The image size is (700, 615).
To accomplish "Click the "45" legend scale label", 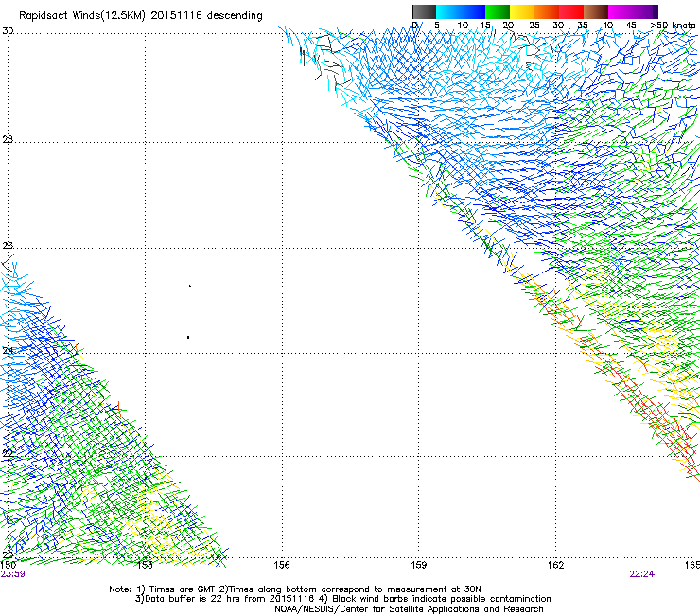I will [631, 26].
